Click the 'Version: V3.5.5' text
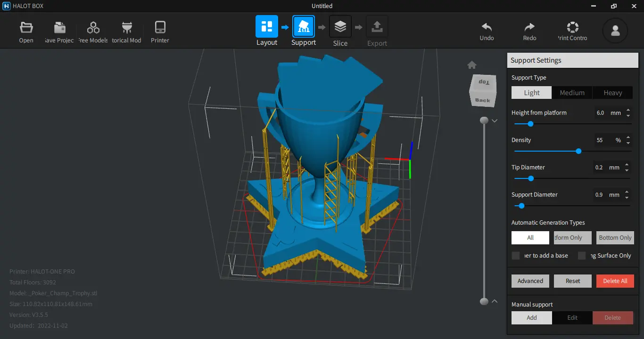The image size is (644, 339). (x=29, y=315)
